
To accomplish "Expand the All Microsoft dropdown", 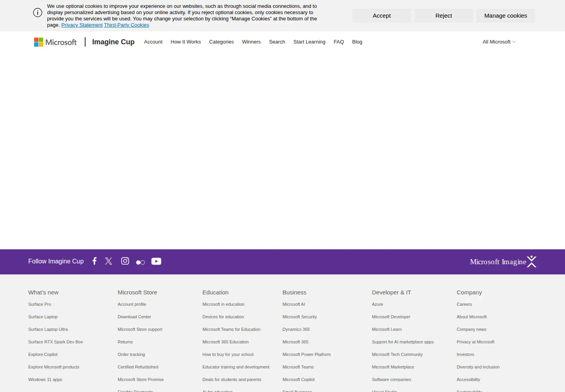I will [499, 42].
